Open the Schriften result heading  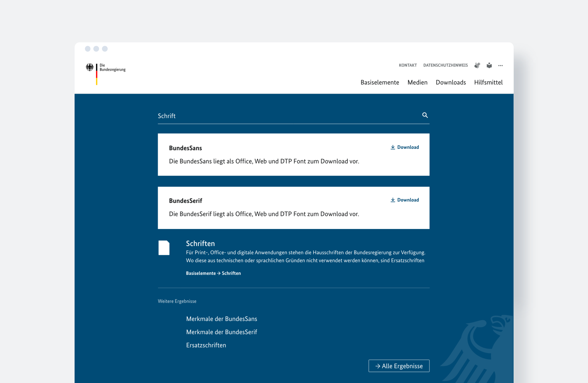tap(200, 244)
